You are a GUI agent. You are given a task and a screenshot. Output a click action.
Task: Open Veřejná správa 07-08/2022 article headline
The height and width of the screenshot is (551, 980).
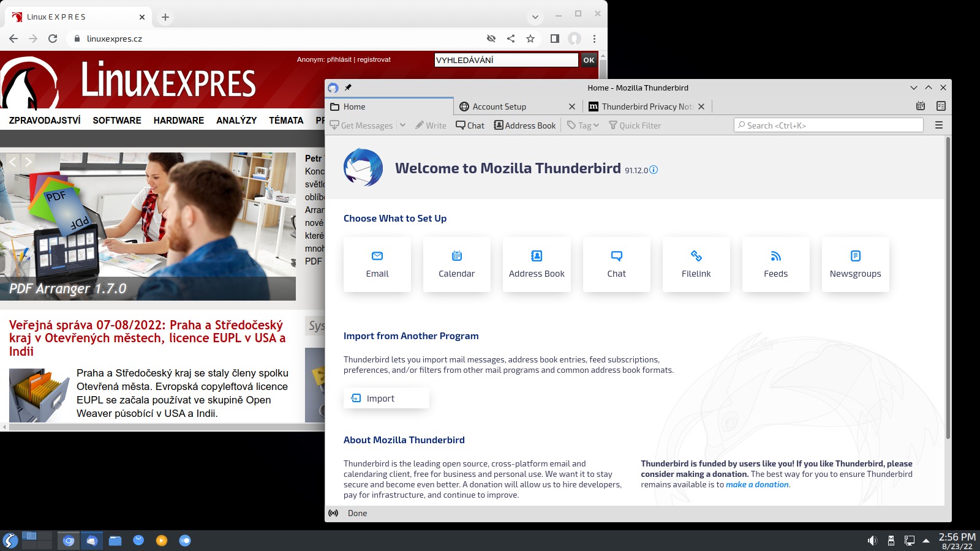click(x=147, y=338)
